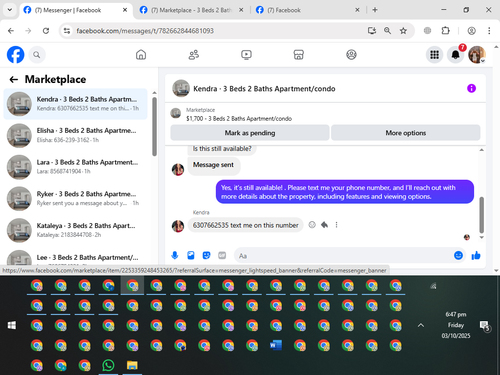Viewport: 500px width, 375px height.
Task: React to Kendra's phone number message
Action: click(312, 225)
